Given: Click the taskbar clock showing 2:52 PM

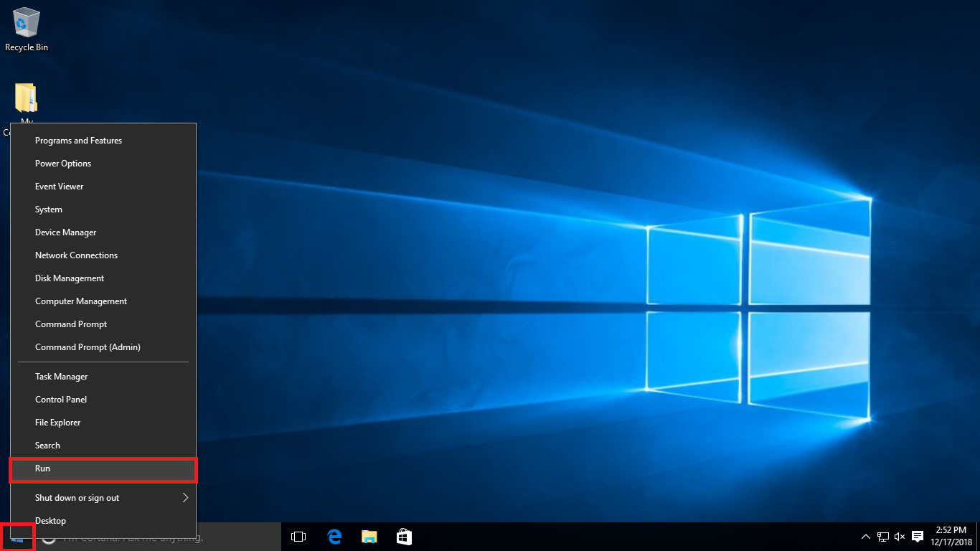Looking at the screenshot, I should pos(951,536).
